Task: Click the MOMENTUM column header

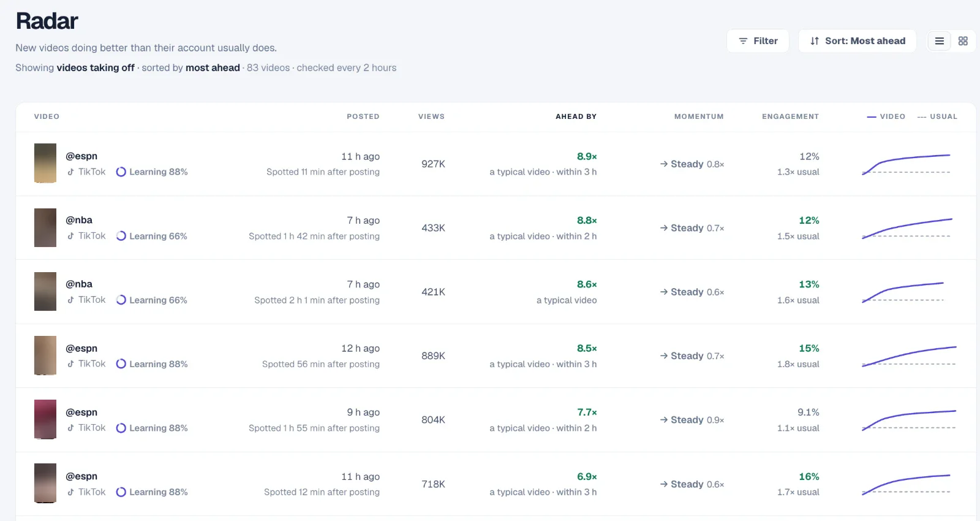Action: [x=699, y=116]
